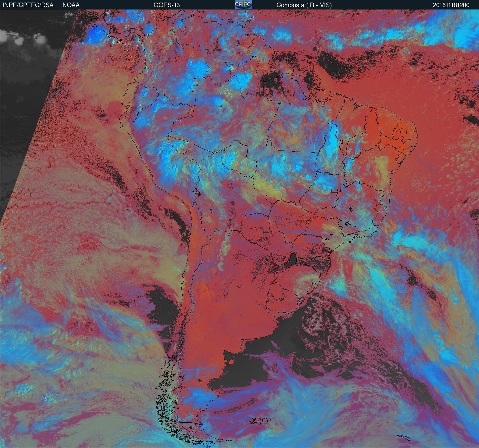This screenshot has width=479, height=448.
Task: Click the CPTEC logo in the header
Action: pyautogui.click(x=243, y=5)
